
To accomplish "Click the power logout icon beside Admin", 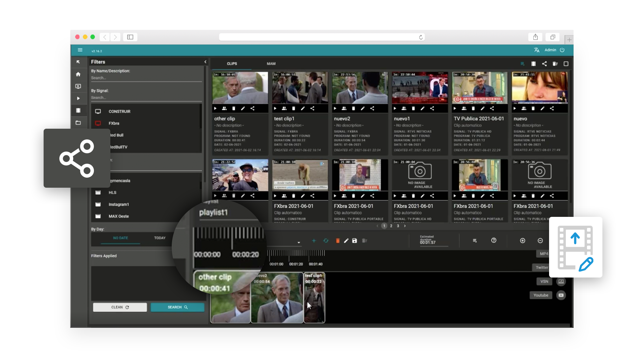I will pyautogui.click(x=562, y=50).
